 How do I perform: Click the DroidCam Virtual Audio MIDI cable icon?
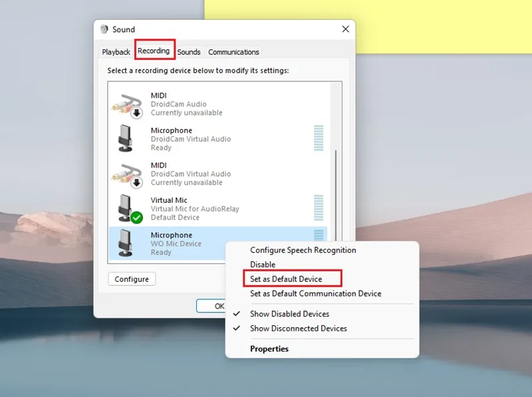(x=127, y=176)
